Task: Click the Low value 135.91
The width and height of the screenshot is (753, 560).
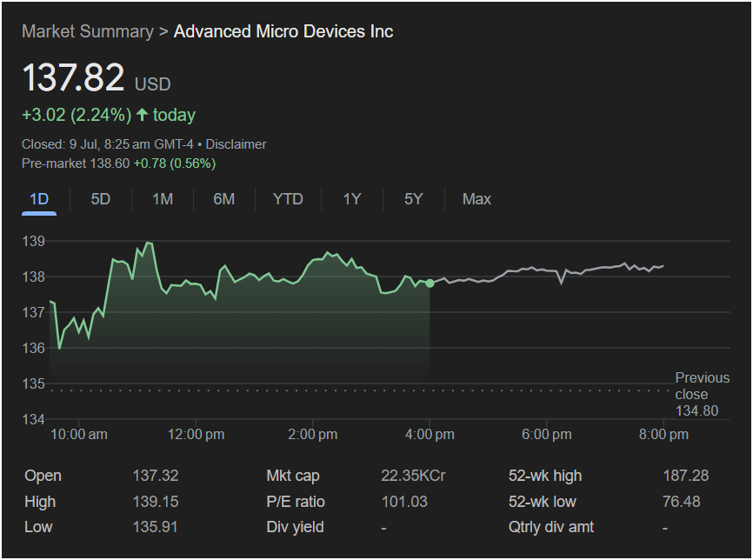Action: point(155,527)
